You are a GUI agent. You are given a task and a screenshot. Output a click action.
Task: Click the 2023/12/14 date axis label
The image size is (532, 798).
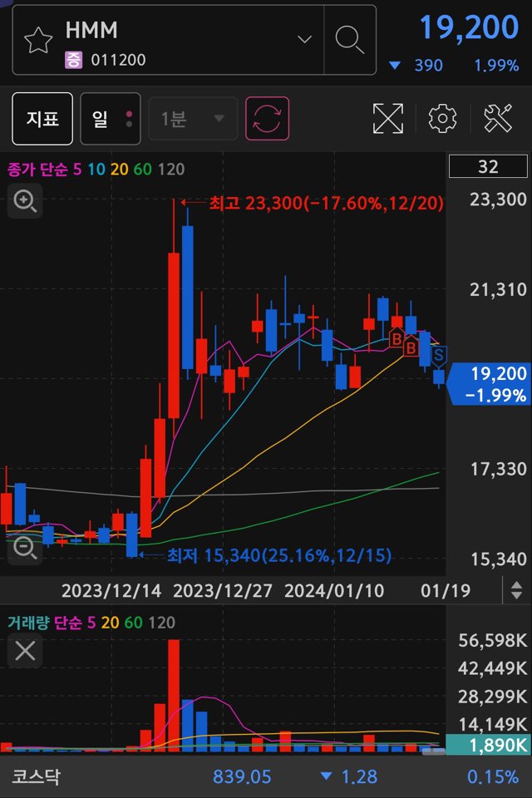[111, 591]
